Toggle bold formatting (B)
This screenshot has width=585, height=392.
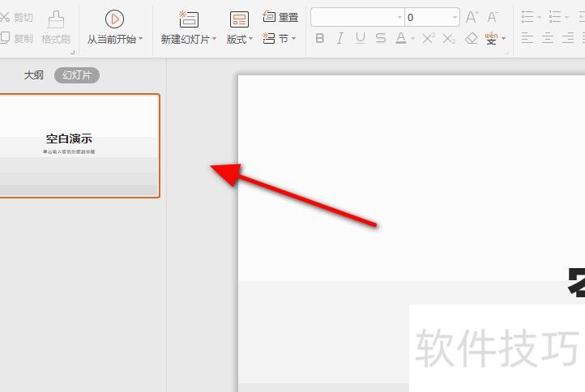point(320,38)
